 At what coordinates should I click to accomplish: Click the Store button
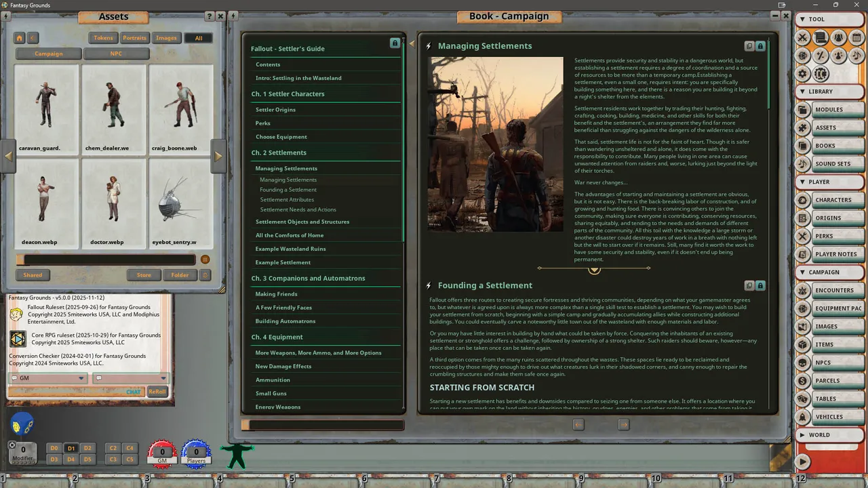144,275
